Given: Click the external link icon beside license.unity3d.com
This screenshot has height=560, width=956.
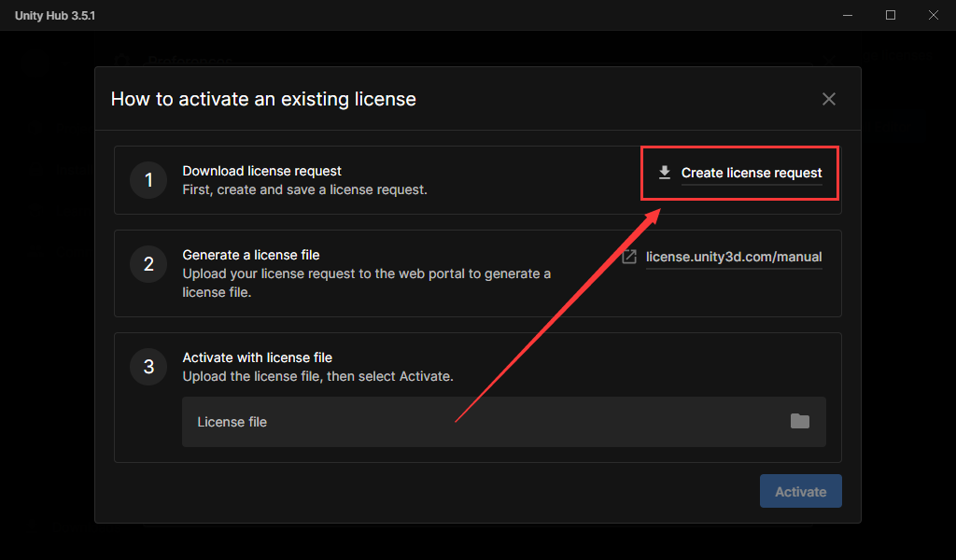Looking at the screenshot, I should click(629, 258).
